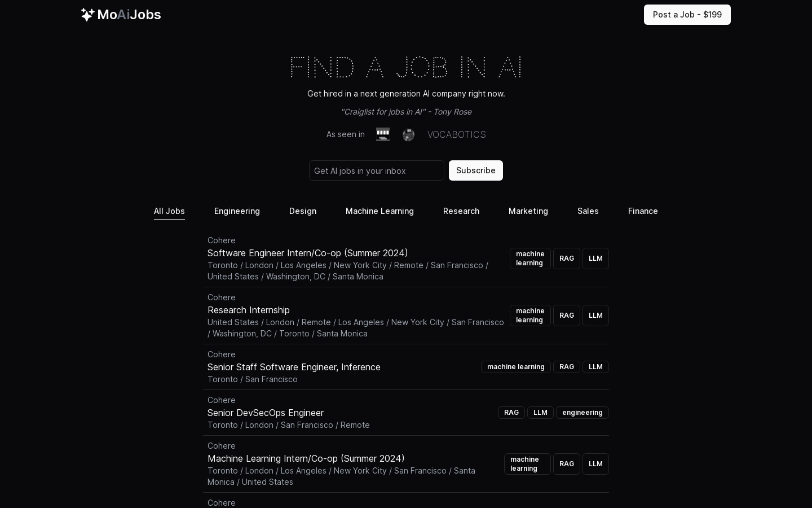
Task: Click 'Toronto / London / San Francisco / Remote' text
Action: click(289, 425)
